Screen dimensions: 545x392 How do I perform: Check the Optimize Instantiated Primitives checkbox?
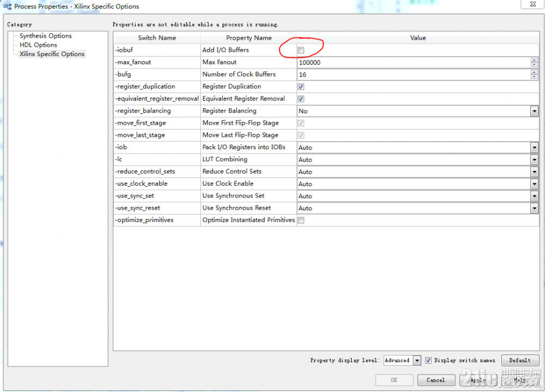[301, 220]
